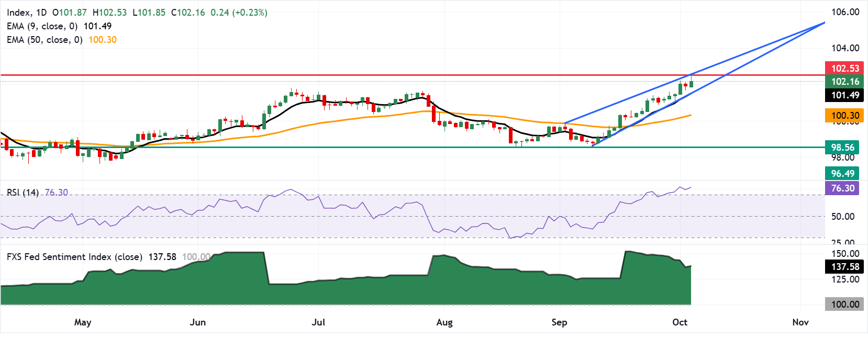Image resolution: width=868 pixels, height=338 pixels.
Task: Click the L101.85 low value in header
Action: coord(149,12)
